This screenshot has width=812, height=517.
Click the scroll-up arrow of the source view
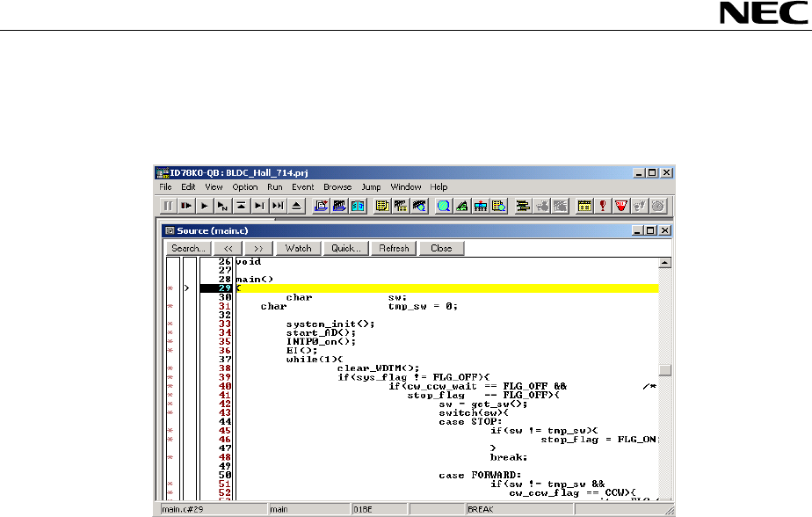[x=665, y=262]
